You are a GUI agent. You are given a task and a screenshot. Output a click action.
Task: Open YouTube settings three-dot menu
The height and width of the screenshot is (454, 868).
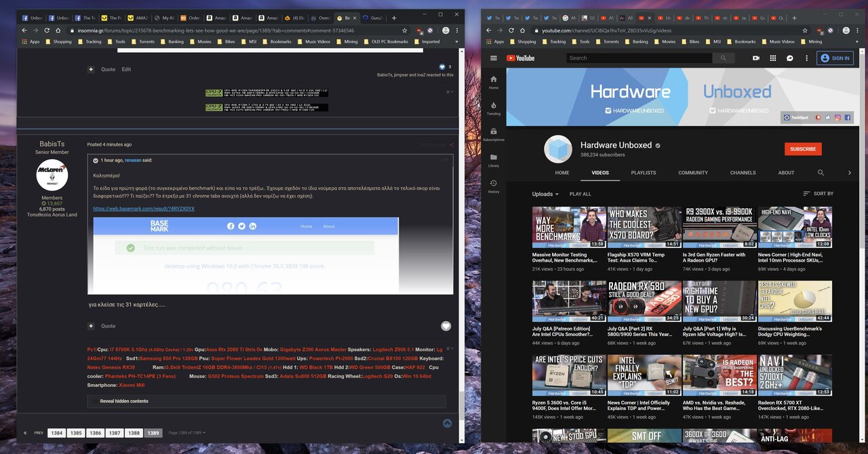806,58
